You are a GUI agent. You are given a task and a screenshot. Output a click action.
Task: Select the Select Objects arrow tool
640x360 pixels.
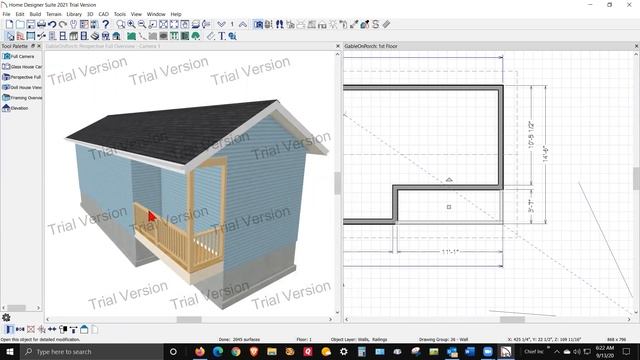[x=9, y=36]
